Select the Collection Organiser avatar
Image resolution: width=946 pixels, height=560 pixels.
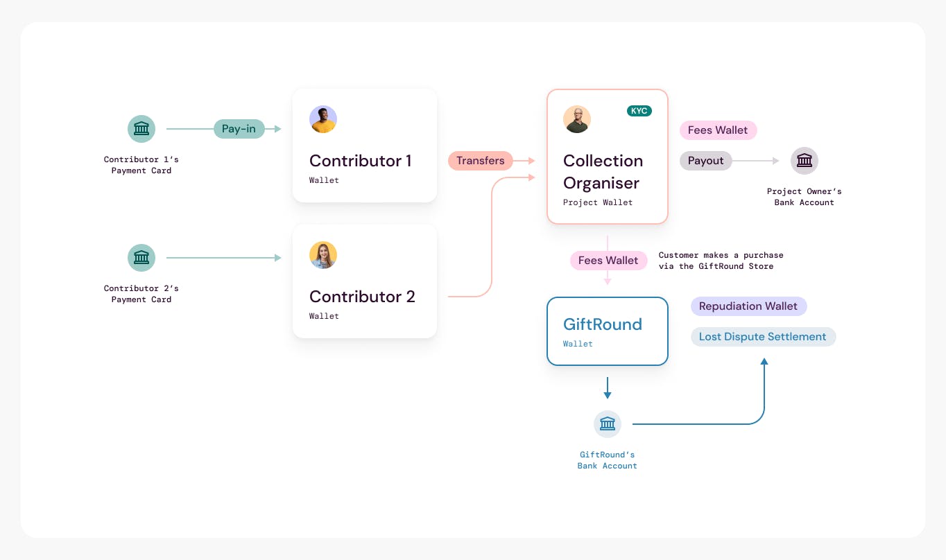click(x=577, y=119)
